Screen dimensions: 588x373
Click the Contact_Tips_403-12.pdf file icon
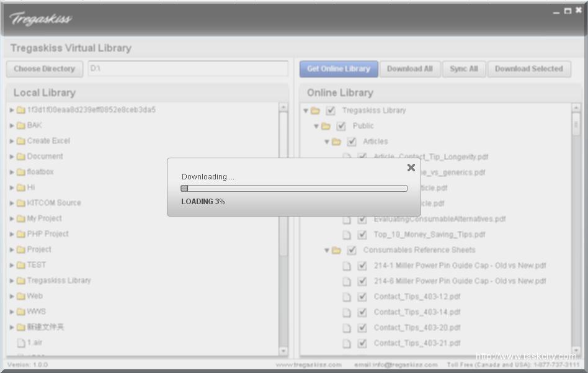(347, 297)
